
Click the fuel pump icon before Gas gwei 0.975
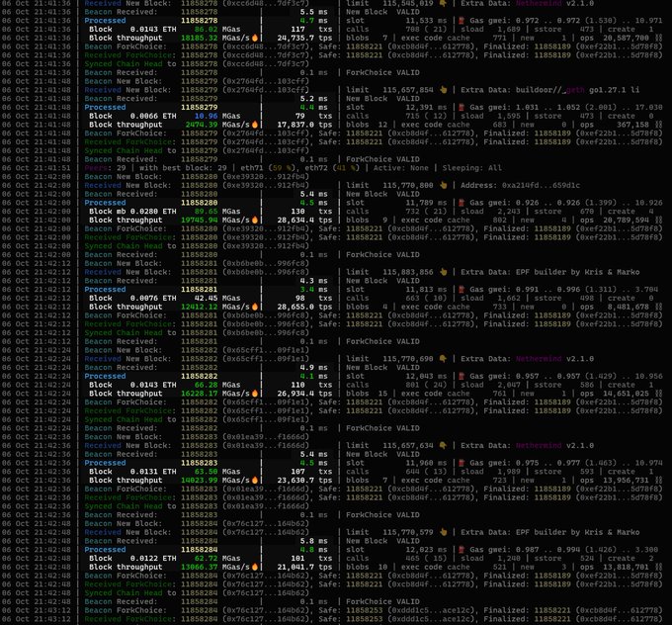tap(462, 463)
